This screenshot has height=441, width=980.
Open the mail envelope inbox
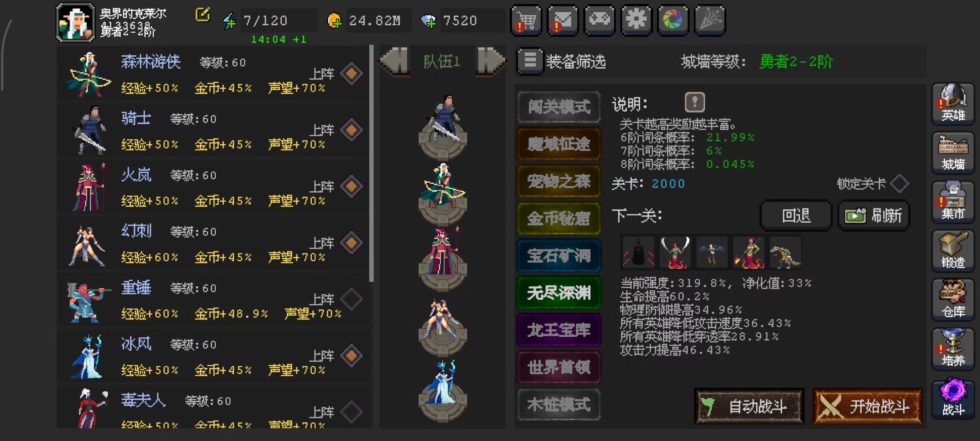point(563,20)
